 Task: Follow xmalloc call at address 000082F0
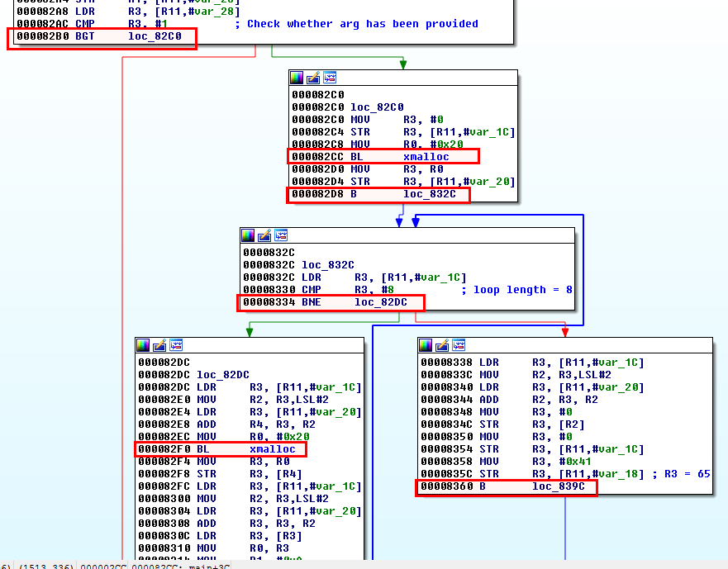point(272,449)
